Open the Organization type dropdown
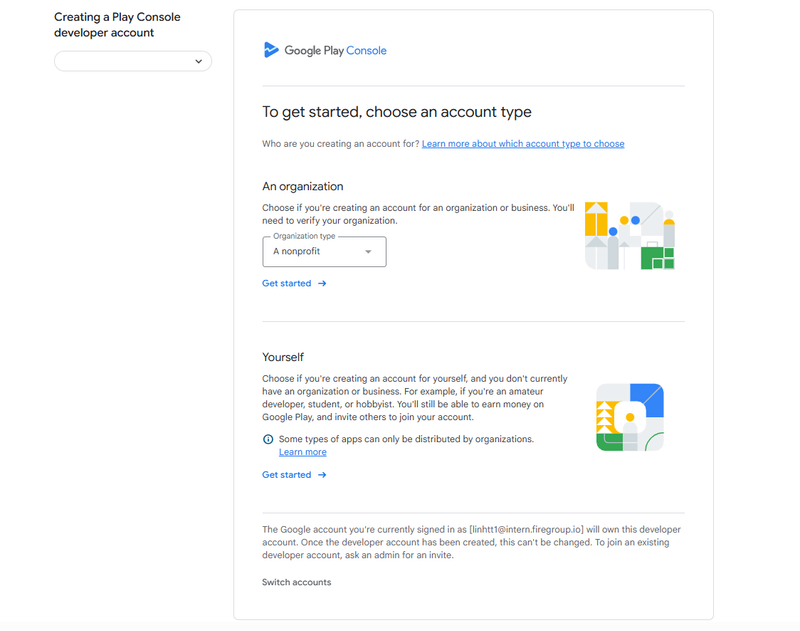This screenshot has height=631, width=800. coord(323,252)
